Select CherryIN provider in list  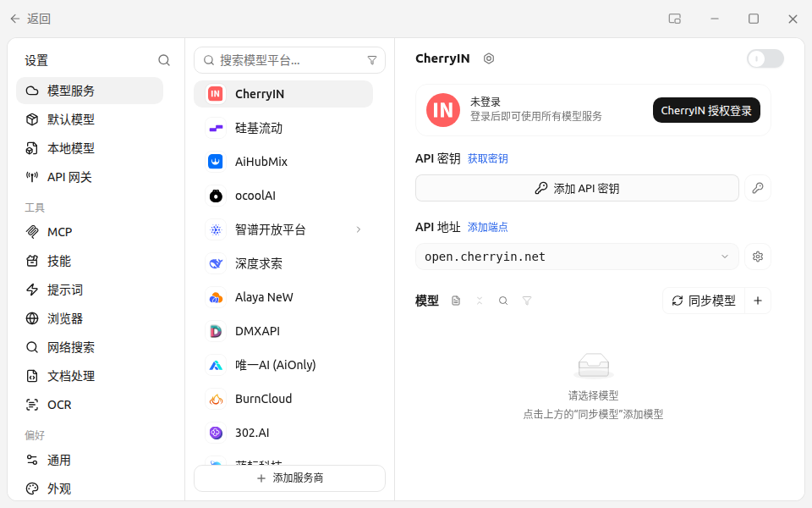coord(283,94)
